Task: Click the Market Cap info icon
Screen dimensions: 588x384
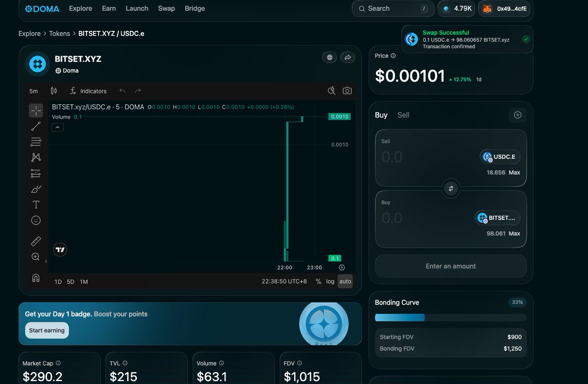Action: coord(58,363)
